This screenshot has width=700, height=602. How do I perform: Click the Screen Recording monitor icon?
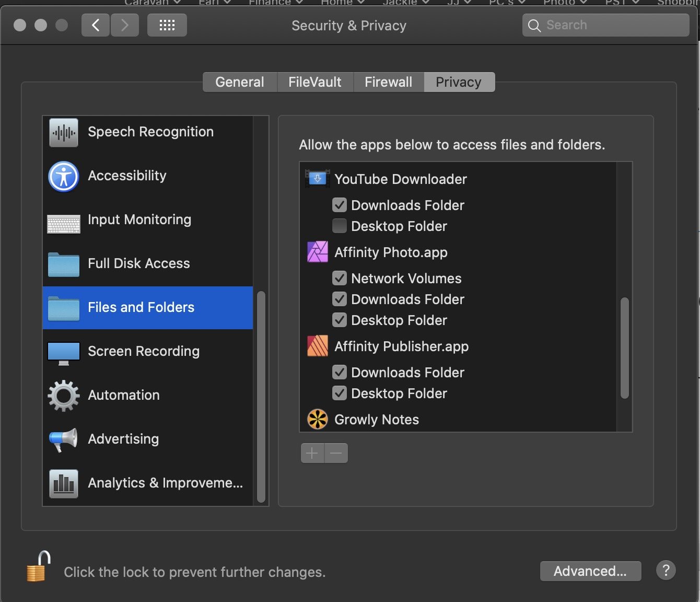click(64, 353)
